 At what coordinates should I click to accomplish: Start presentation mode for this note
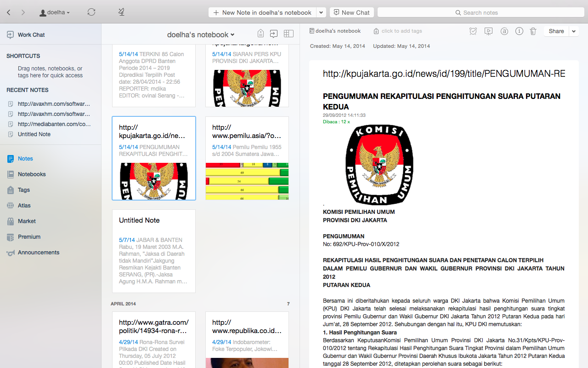pos(488,31)
